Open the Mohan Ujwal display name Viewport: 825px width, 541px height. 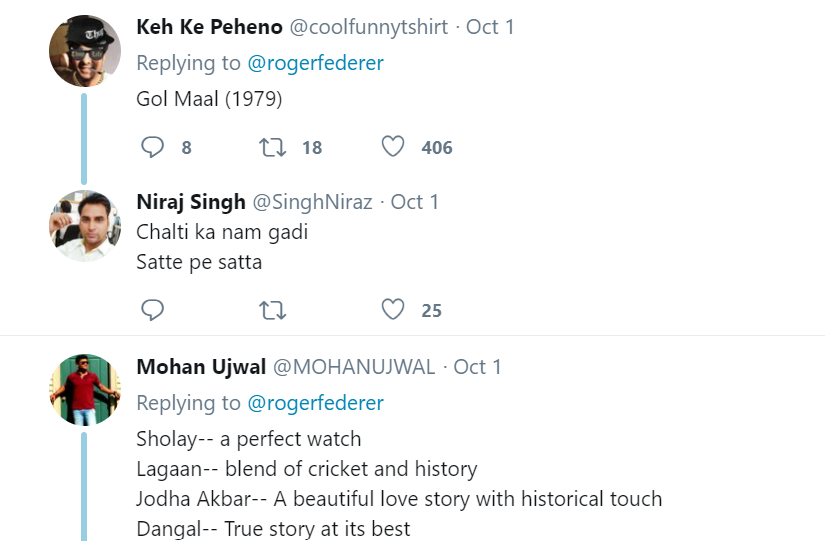201,367
